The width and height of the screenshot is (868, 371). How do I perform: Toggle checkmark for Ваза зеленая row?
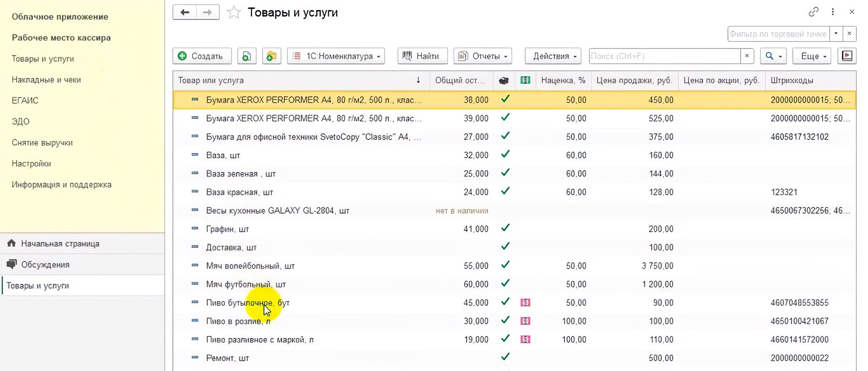click(505, 172)
